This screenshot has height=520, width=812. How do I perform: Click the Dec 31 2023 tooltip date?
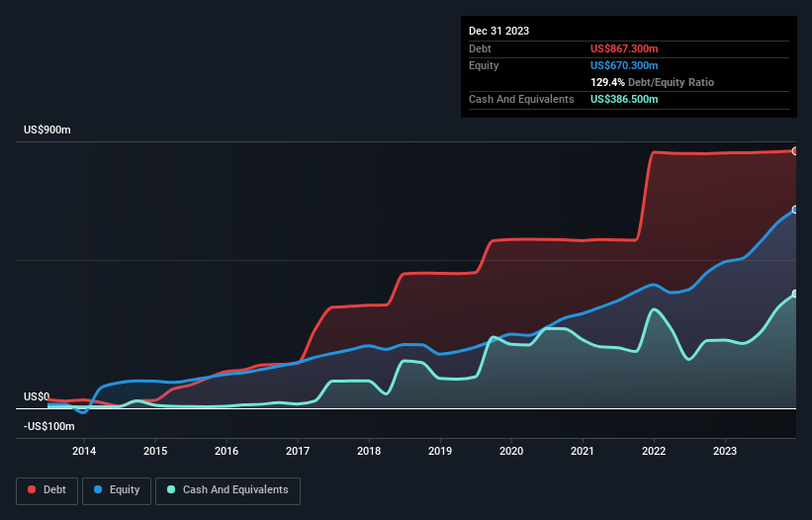click(498, 31)
